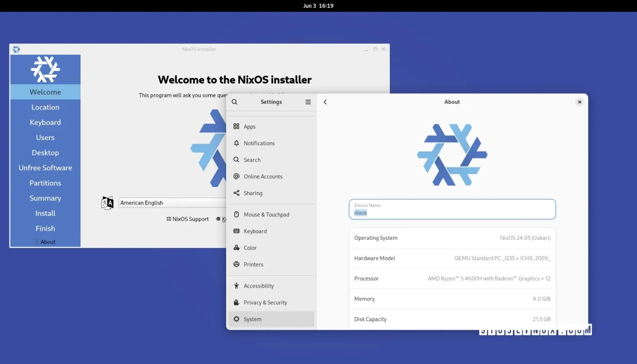Image resolution: width=637 pixels, height=364 pixels.
Task: Click the Keyboard icon in Settings sidebar
Action: (x=236, y=231)
